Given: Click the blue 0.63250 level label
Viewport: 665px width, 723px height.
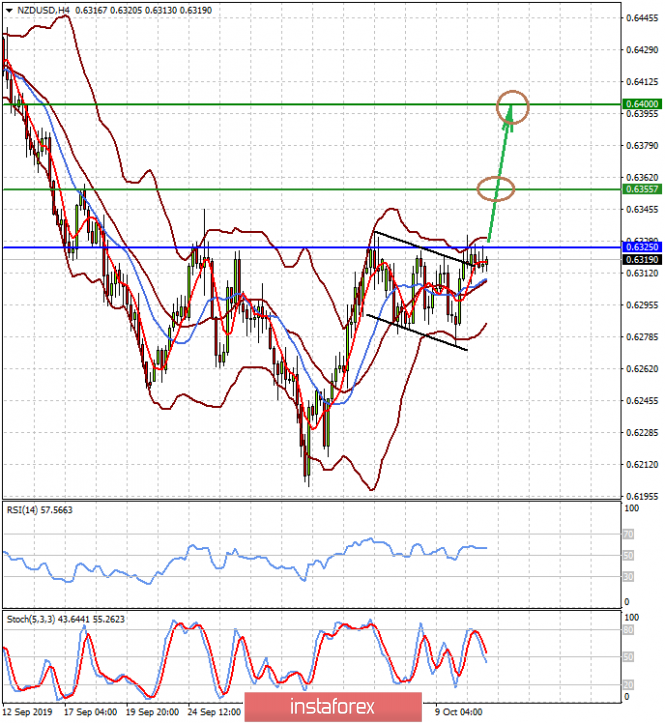Looking at the screenshot, I should pyautogui.click(x=642, y=247).
